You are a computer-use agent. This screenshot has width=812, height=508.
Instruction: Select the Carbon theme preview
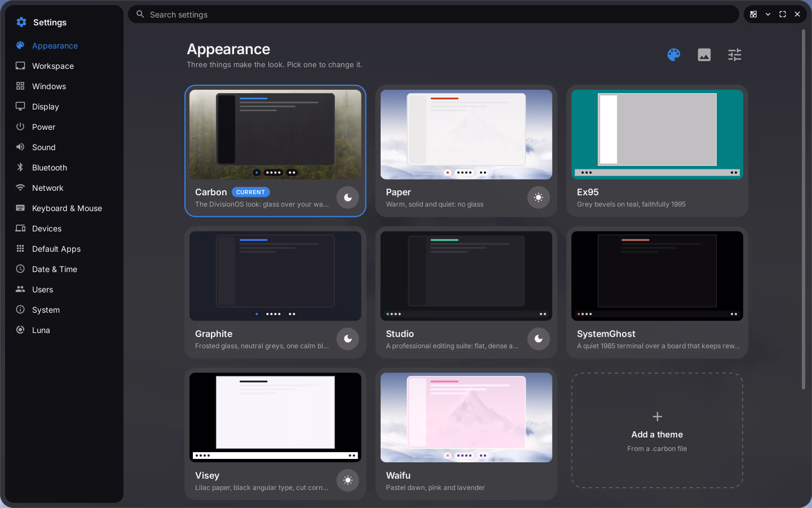[275, 134]
